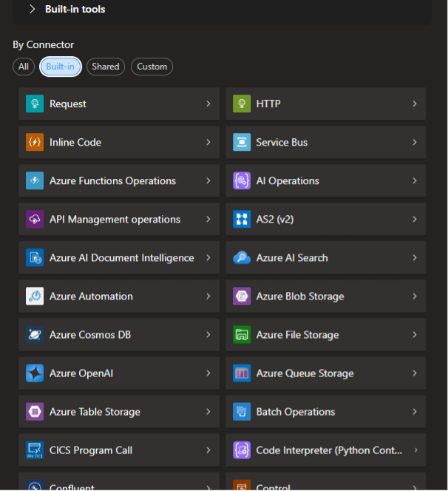Image resolution: width=448 pixels, height=491 pixels.
Task: Click the CICS Program Call icon
Action: tap(35, 450)
